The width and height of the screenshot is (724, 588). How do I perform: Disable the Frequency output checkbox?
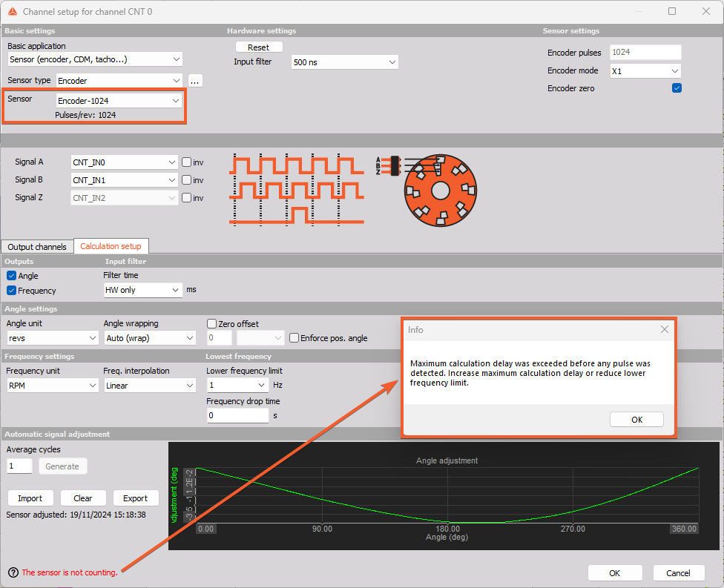(12, 291)
